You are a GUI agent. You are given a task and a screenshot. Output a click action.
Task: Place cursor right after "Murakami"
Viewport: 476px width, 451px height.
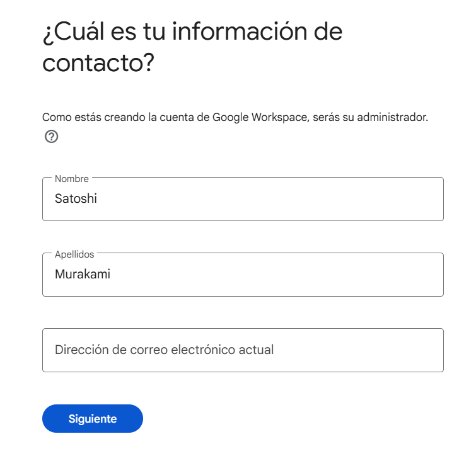(x=111, y=274)
